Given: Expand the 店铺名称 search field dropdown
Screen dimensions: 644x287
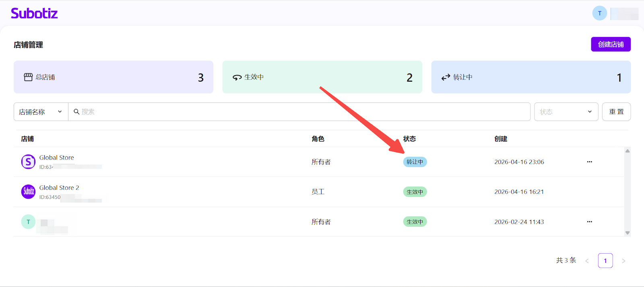Looking at the screenshot, I should [41, 112].
